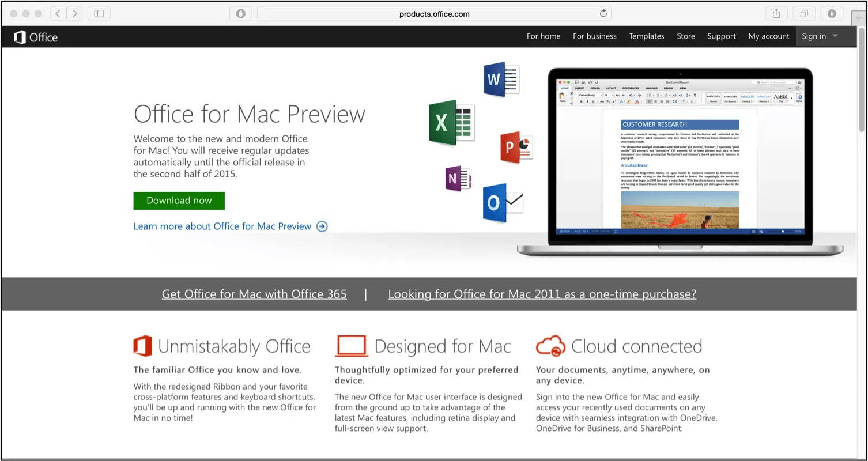The height and width of the screenshot is (461, 868).
Task: Open the Get Office for Mac with Office 365 link
Action: (x=254, y=294)
